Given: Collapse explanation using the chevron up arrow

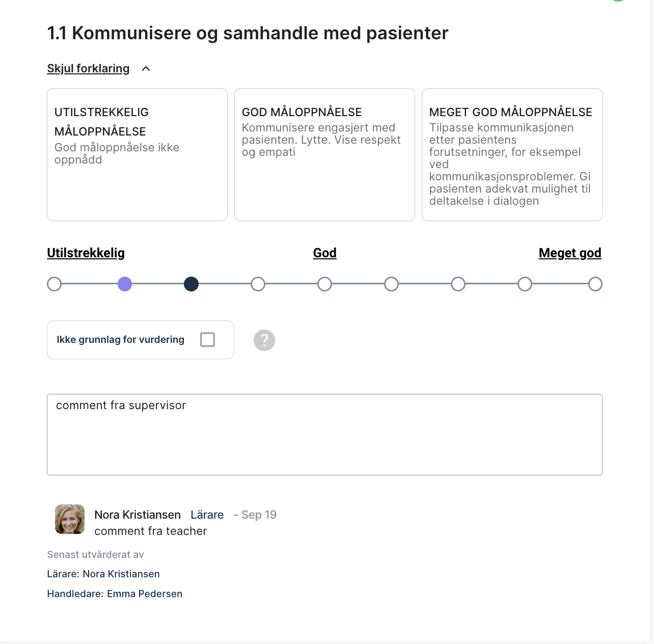Looking at the screenshot, I should click(146, 69).
